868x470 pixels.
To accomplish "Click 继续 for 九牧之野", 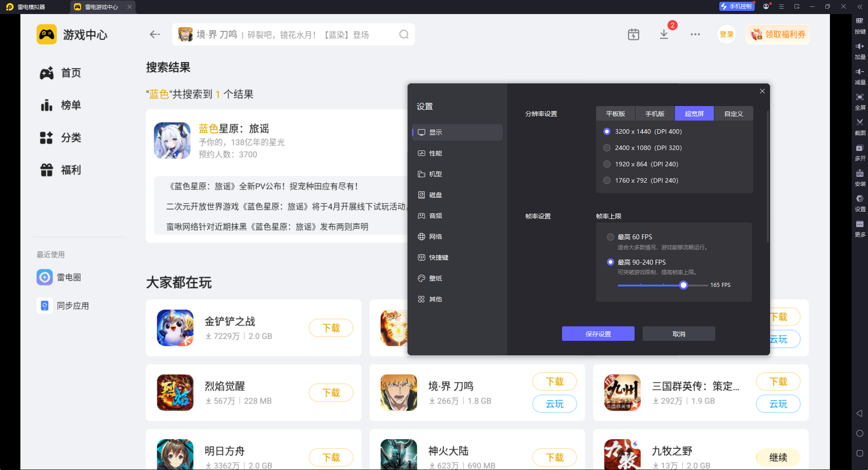I will [778, 458].
